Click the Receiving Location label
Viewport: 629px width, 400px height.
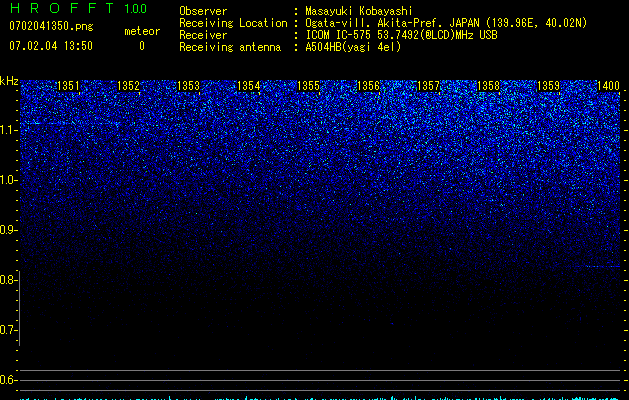(233, 23)
